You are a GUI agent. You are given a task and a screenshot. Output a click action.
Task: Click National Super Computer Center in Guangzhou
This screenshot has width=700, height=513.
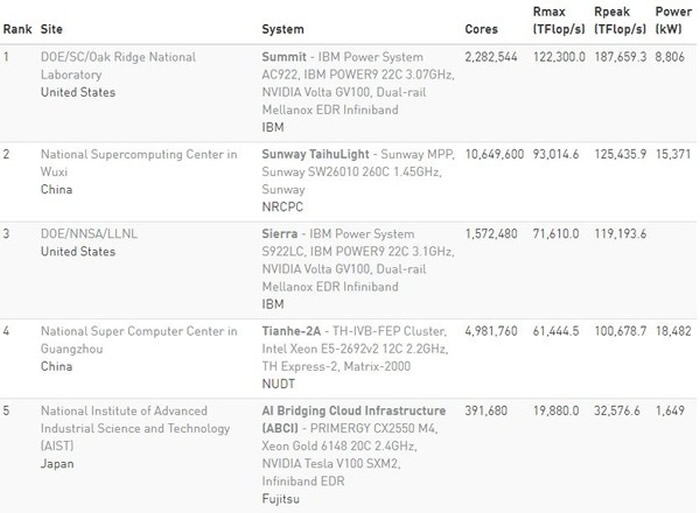(x=138, y=339)
